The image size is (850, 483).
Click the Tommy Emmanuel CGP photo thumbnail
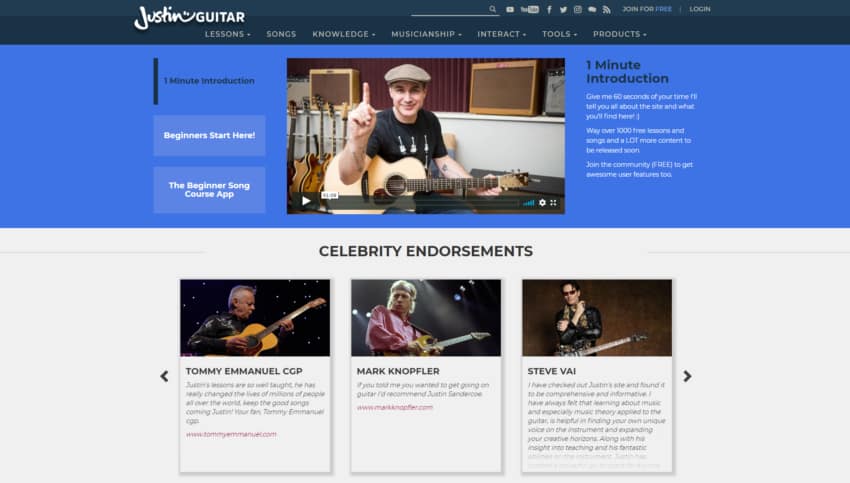coord(255,318)
